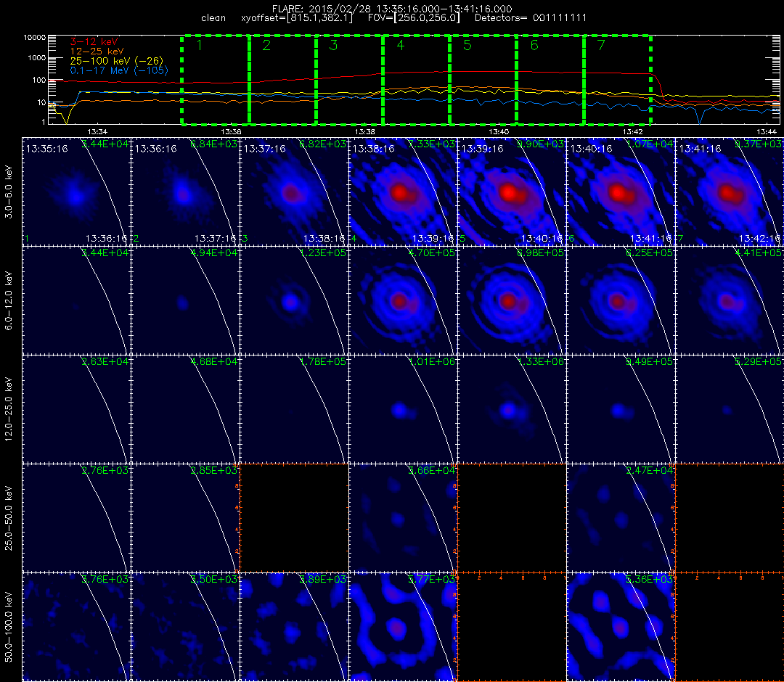Click the '1.33E+06' value in 12-25 keV row
The image size is (784, 682).
(541, 361)
